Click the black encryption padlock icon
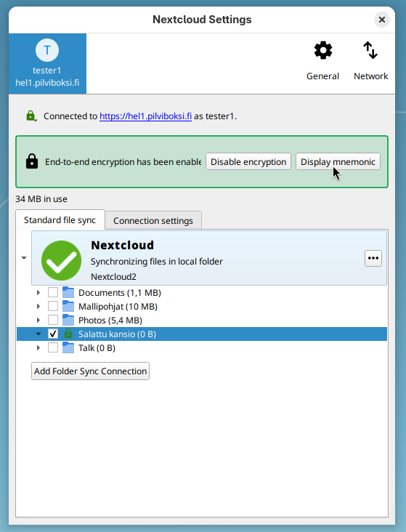 click(32, 161)
